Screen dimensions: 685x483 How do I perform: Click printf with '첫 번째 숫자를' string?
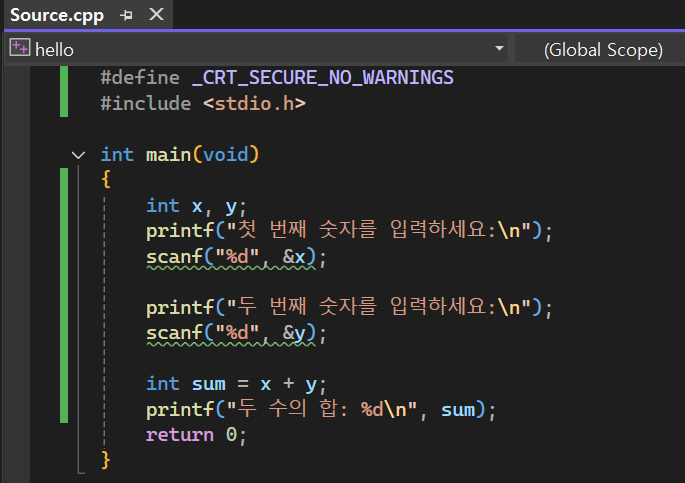(x=349, y=231)
